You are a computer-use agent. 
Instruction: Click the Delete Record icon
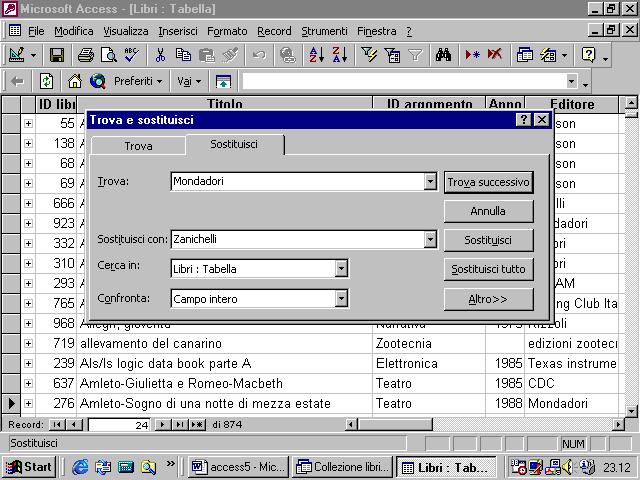click(x=495, y=55)
